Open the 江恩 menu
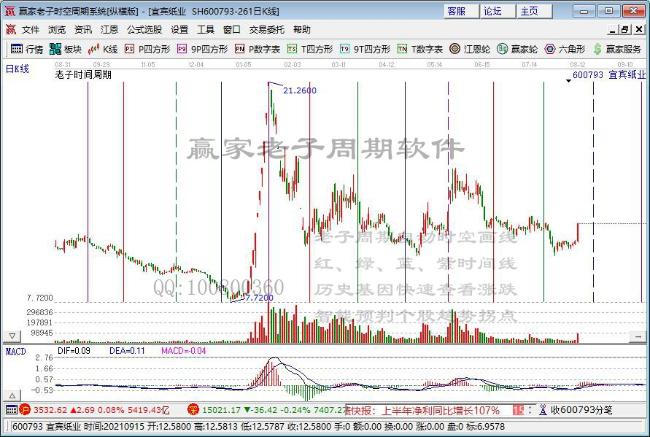650x437 pixels. (x=109, y=30)
